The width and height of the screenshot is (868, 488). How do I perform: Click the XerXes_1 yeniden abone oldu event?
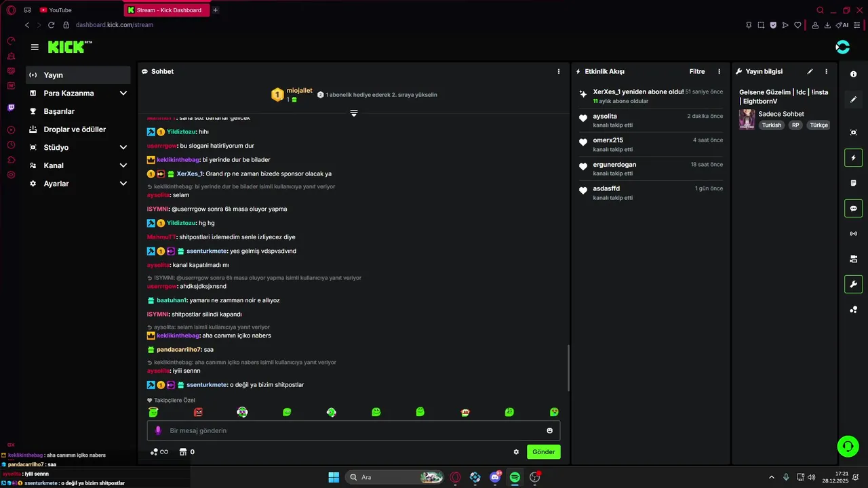click(x=649, y=96)
